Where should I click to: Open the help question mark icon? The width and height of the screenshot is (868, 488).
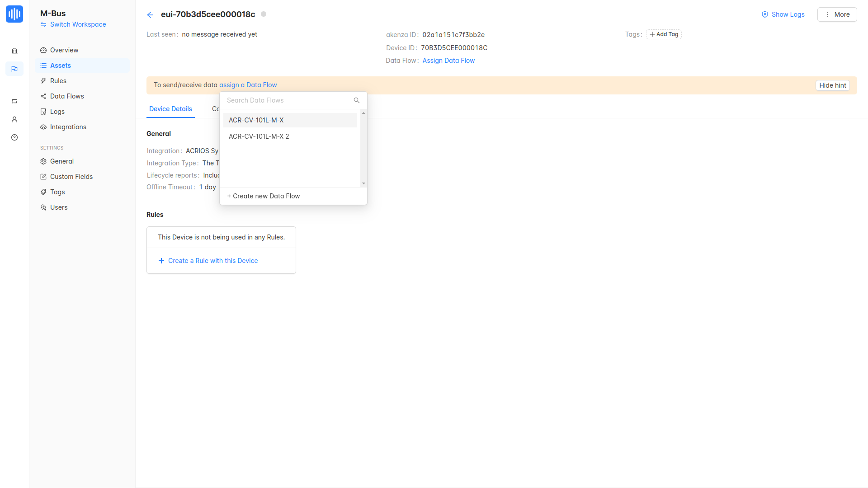coord(14,138)
